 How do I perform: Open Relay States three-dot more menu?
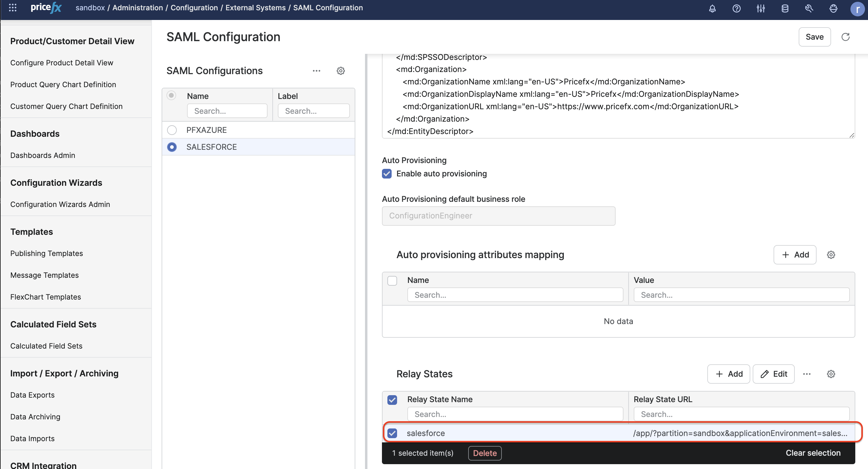click(807, 374)
